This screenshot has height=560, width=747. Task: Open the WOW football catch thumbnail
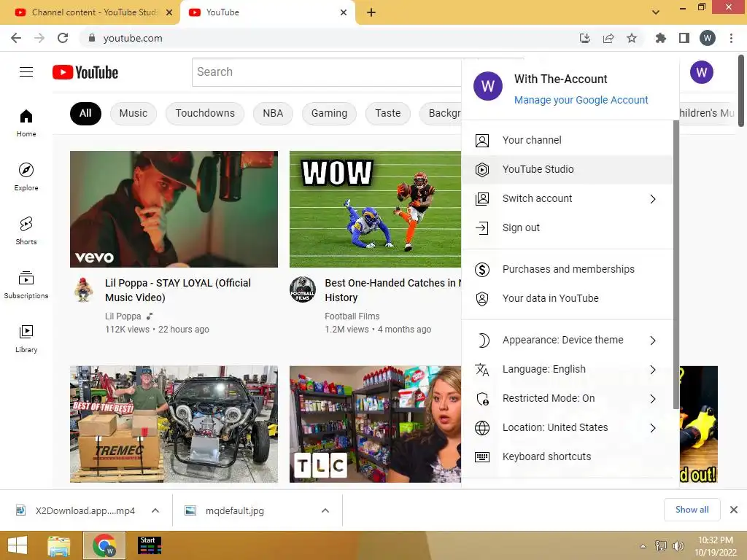(376, 209)
